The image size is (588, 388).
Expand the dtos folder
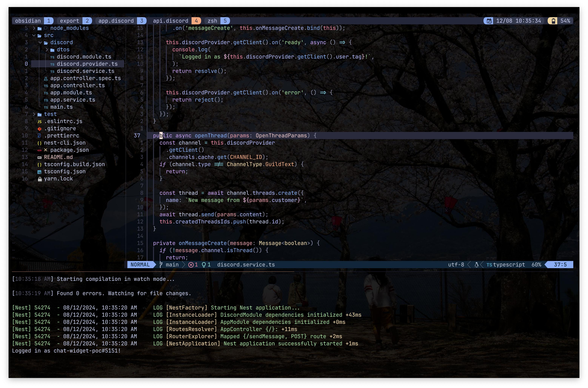point(47,50)
